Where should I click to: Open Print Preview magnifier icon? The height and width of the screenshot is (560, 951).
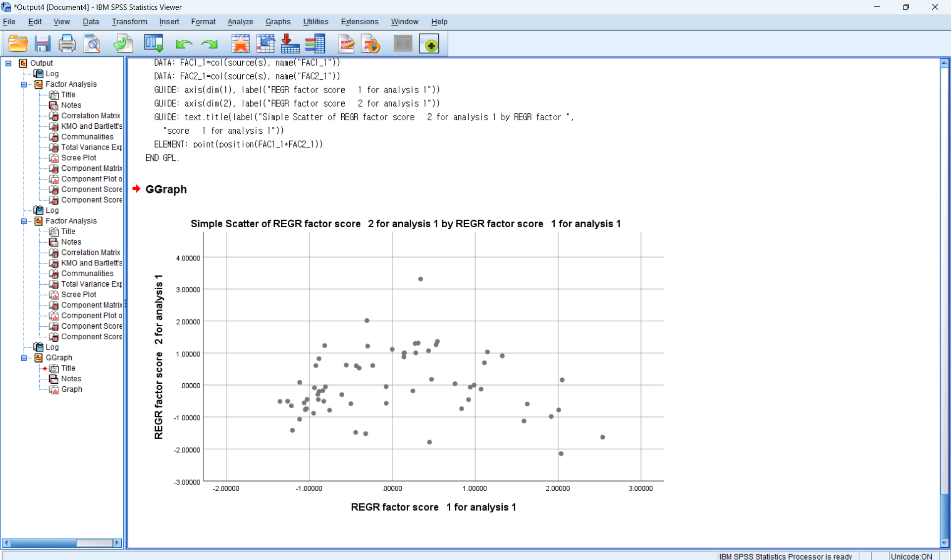pyautogui.click(x=92, y=44)
